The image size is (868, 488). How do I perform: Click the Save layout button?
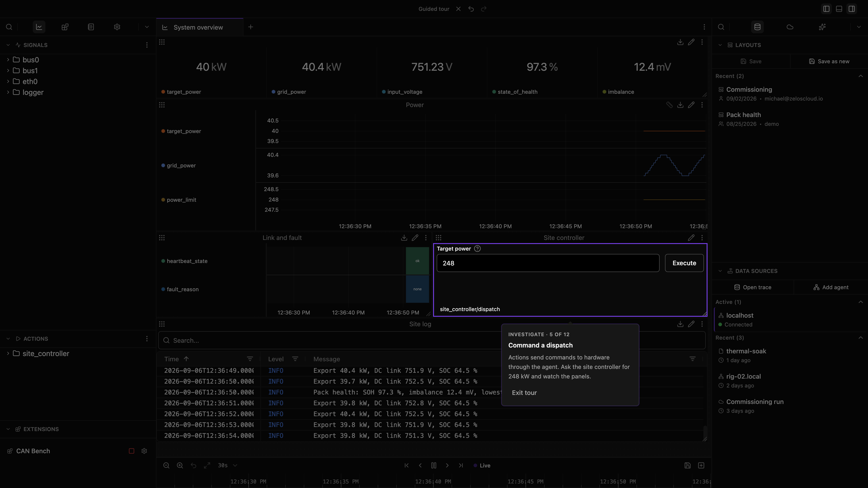[751, 61]
